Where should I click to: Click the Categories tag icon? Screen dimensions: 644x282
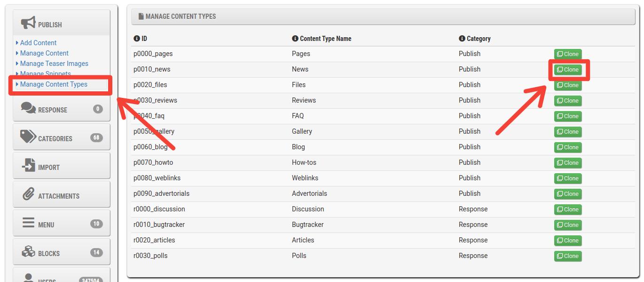[x=28, y=137]
